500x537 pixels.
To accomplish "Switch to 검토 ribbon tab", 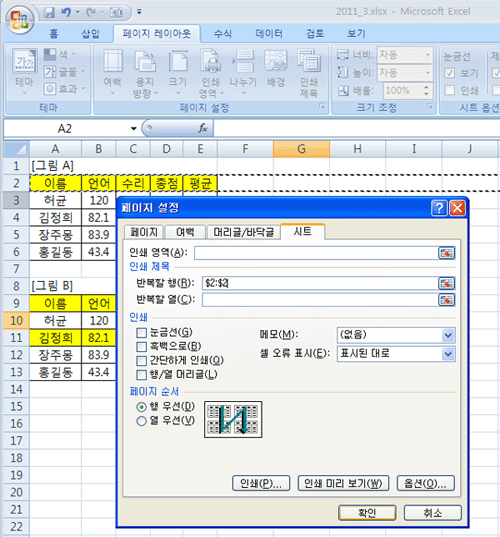I will 315,34.
